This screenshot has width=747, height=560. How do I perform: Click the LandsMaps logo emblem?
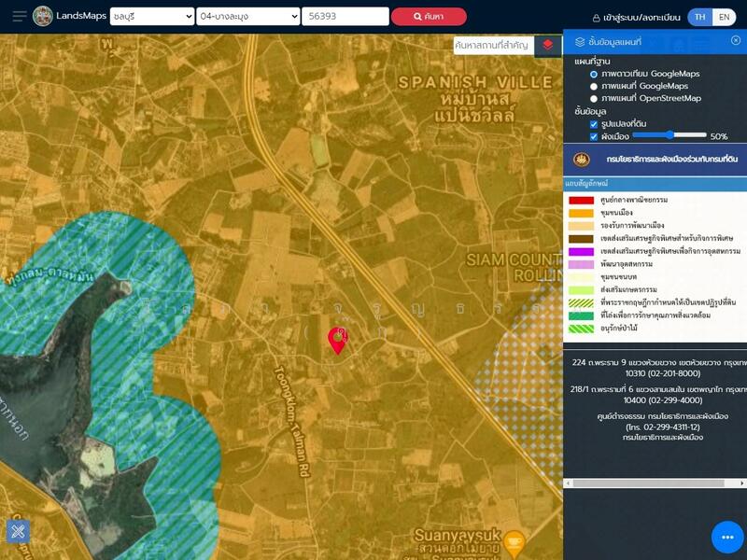coord(43,16)
